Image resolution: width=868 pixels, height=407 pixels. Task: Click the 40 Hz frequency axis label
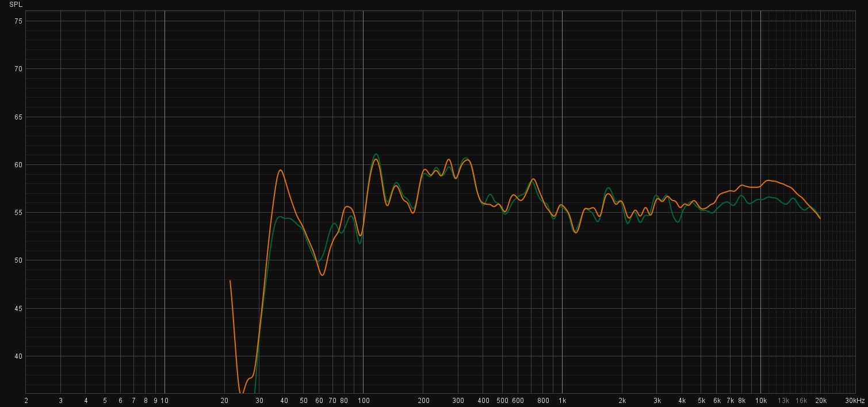[284, 401]
